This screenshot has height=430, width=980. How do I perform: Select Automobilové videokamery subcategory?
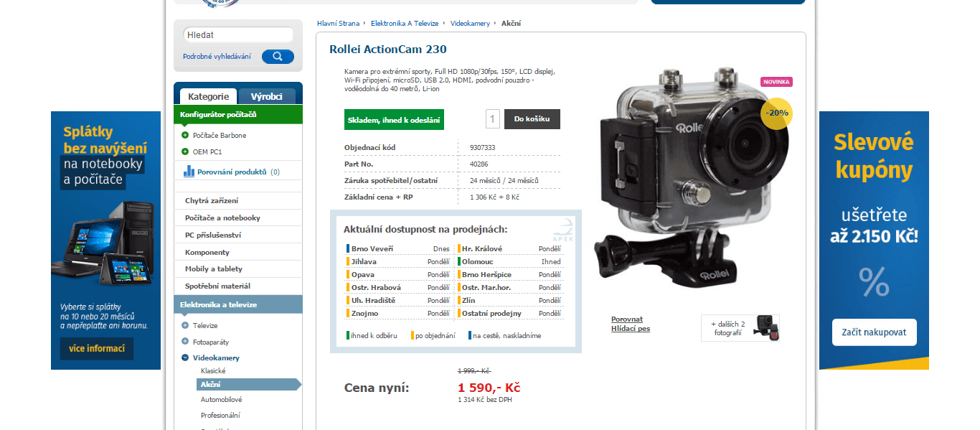221,399
